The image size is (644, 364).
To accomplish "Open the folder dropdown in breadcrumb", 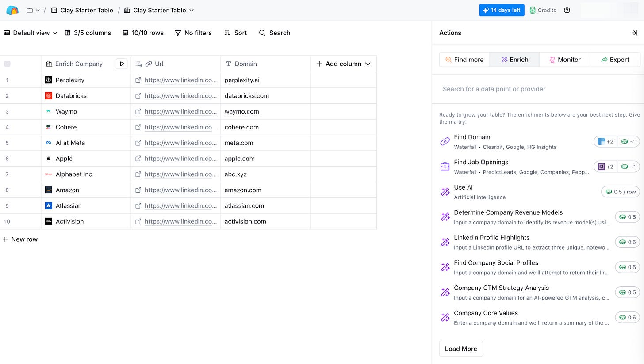I will tap(33, 10).
